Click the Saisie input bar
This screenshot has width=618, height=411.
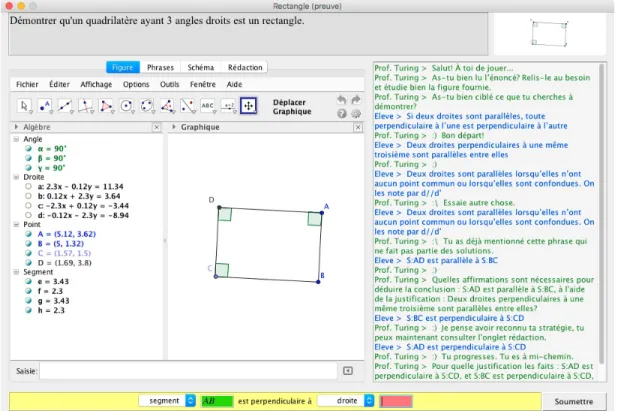pyautogui.click(x=188, y=371)
